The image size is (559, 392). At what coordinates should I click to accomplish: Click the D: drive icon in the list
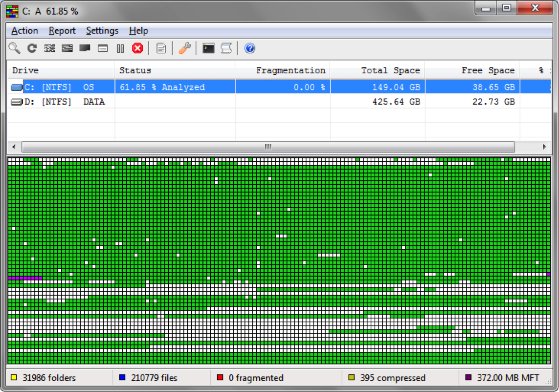tap(17, 102)
